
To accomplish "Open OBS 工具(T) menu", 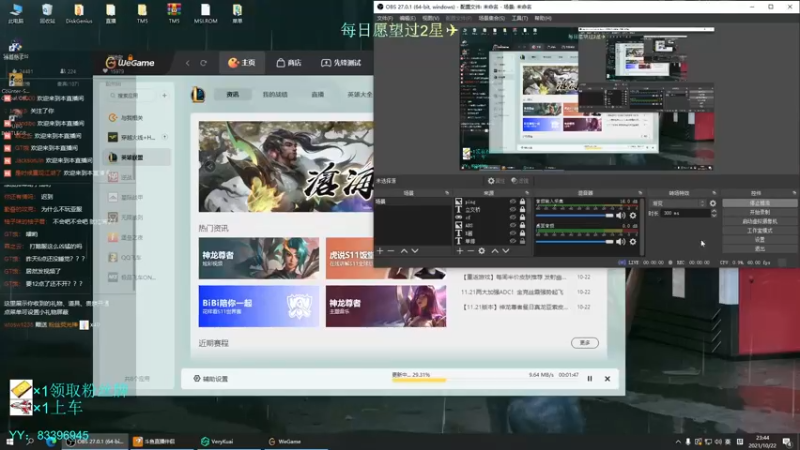I will [x=519, y=18].
